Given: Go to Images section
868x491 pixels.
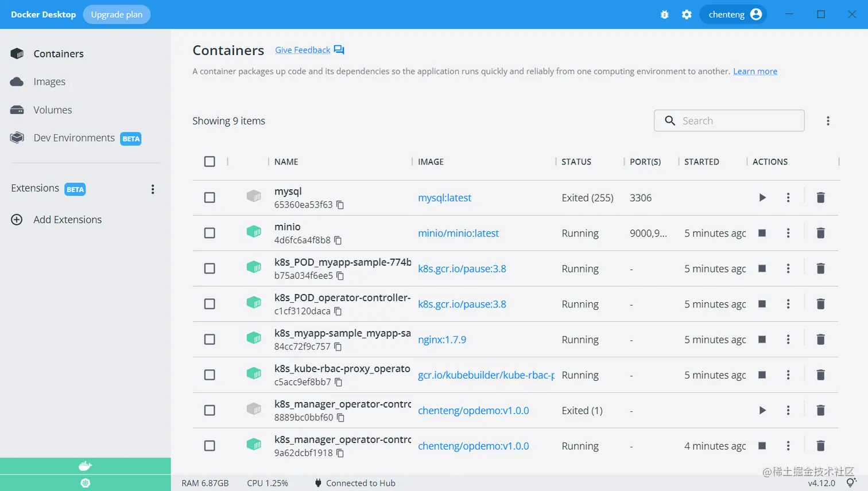Looking at the screenshot, I should pyautogui.click(x=49, y=82).
